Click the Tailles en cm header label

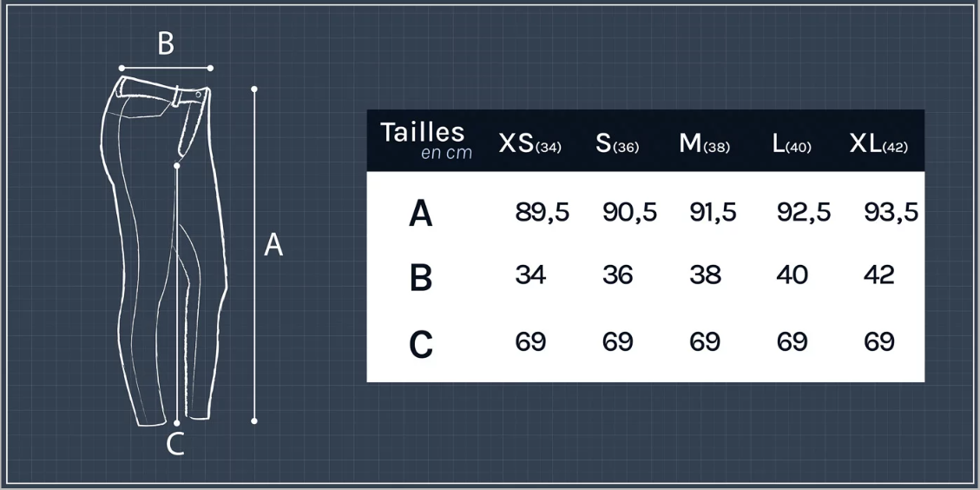(425, 140)
